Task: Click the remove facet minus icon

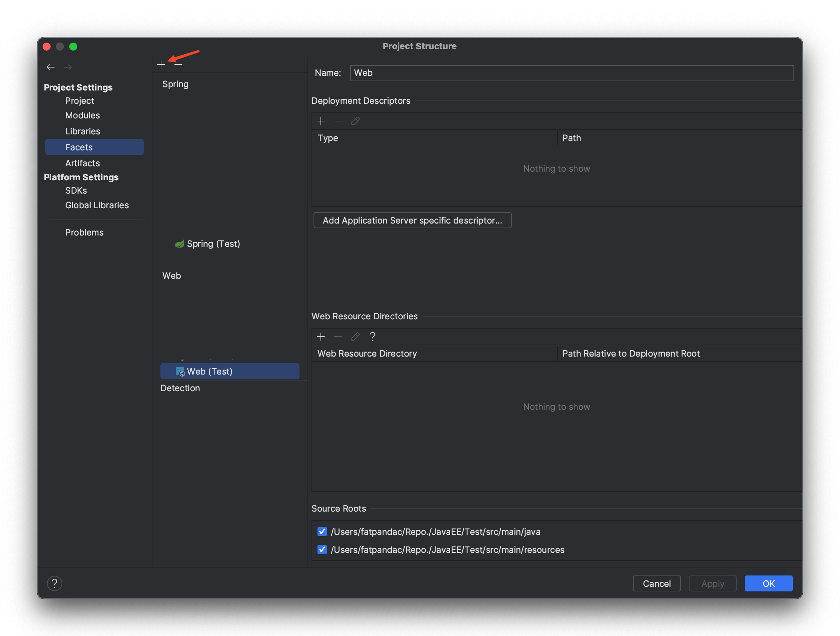Action: (178, 65)
